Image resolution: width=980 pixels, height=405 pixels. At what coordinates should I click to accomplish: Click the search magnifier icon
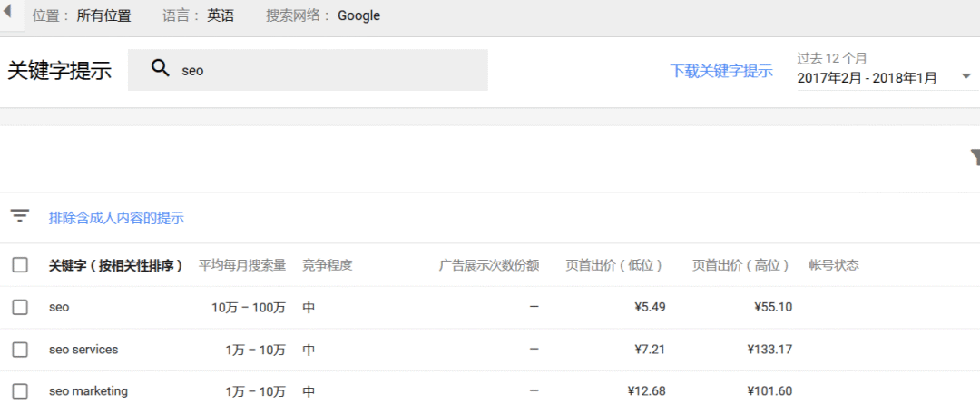click(161, 69)
